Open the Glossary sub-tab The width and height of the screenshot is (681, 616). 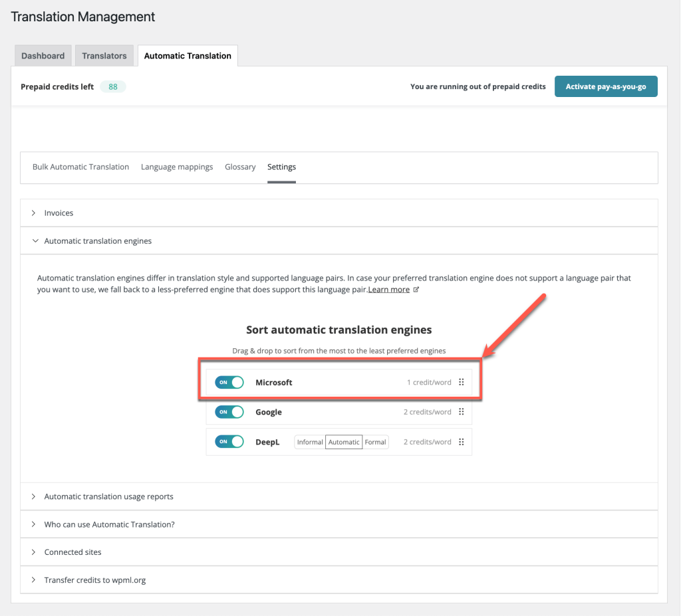pos(240,167)
